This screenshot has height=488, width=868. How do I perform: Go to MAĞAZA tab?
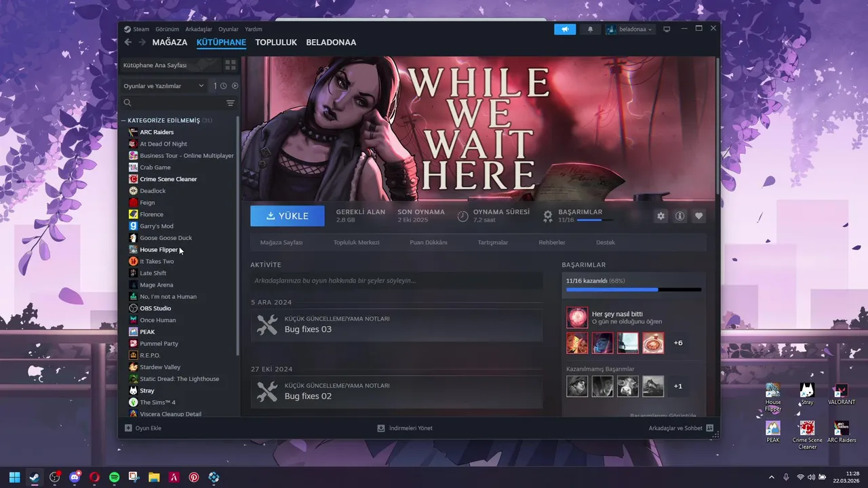(x=170, y=42)
